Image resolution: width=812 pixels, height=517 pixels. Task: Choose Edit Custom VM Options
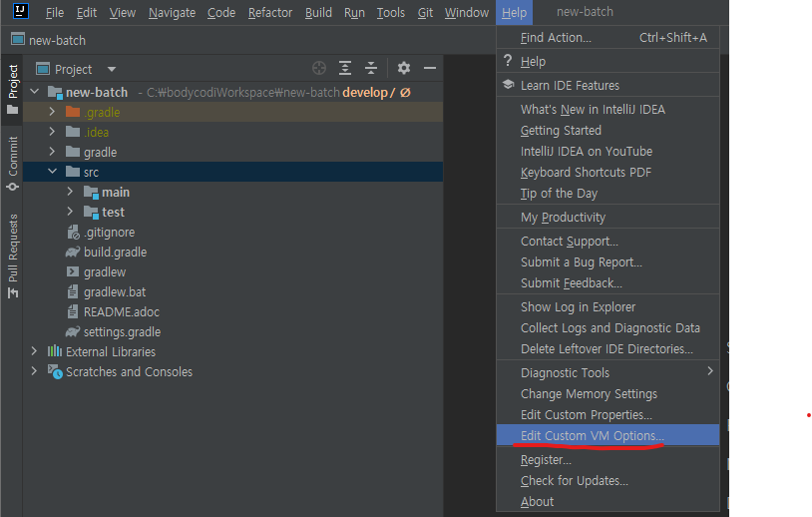(608, 435)
